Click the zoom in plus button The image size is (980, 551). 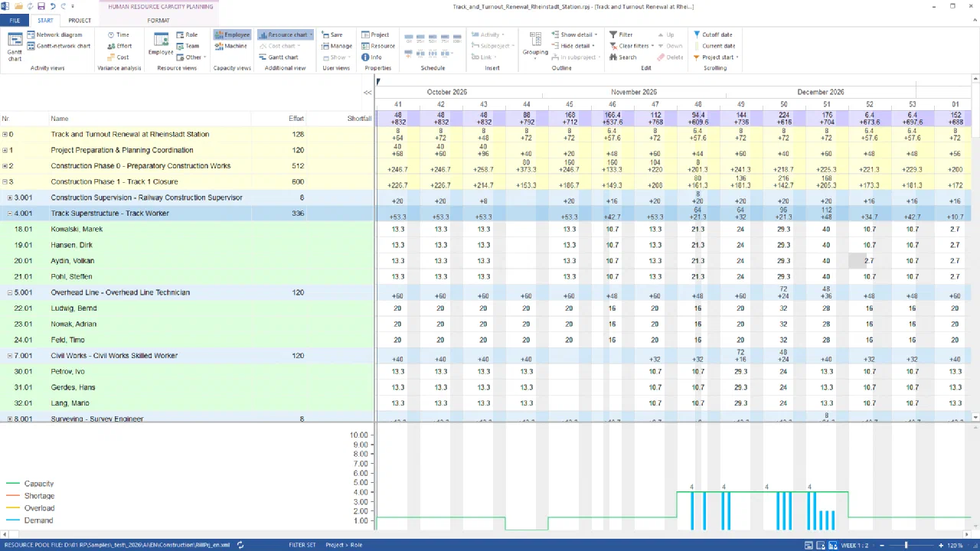[940, 545]
